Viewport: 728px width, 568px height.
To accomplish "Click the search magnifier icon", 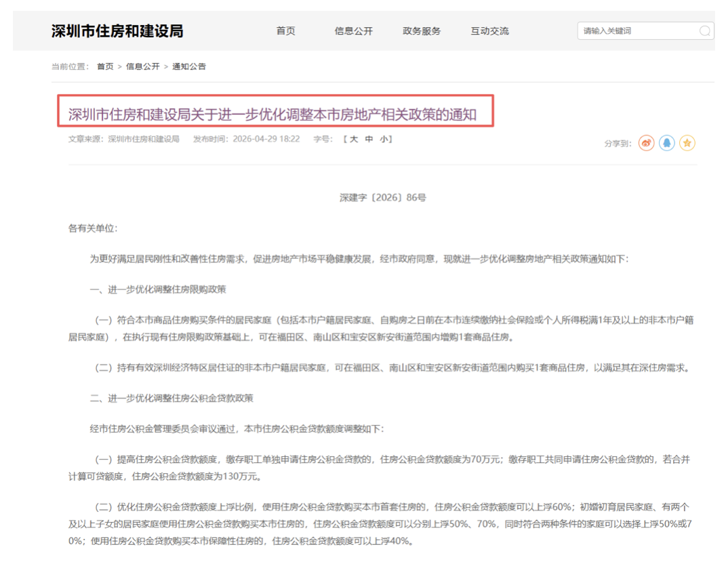I will (x=705, y=30).
